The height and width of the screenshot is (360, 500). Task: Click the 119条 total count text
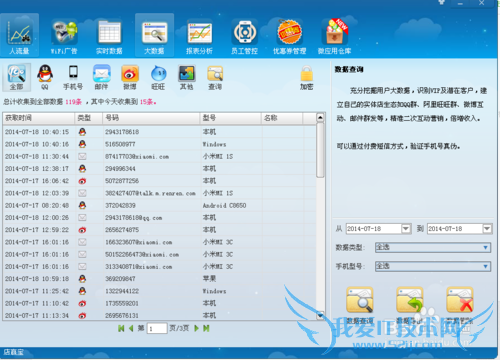point(73,102)
